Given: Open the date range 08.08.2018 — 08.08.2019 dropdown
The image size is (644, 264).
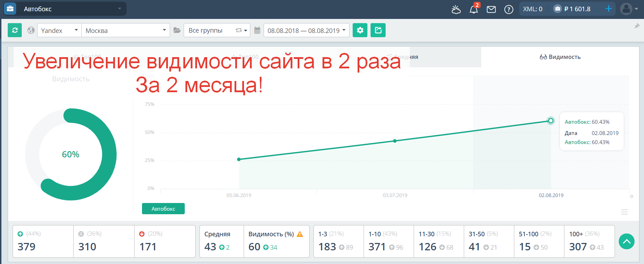Looking at the screenshot, I should 306,30.
